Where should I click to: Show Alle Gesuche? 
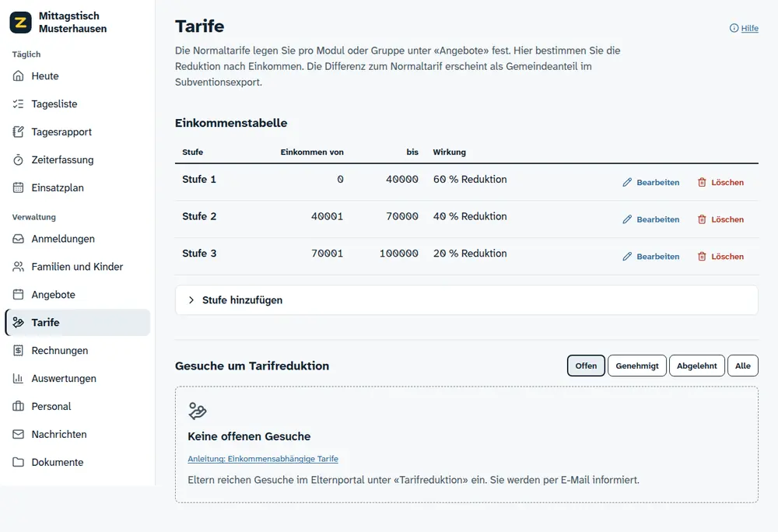click(x=743, y=366)
